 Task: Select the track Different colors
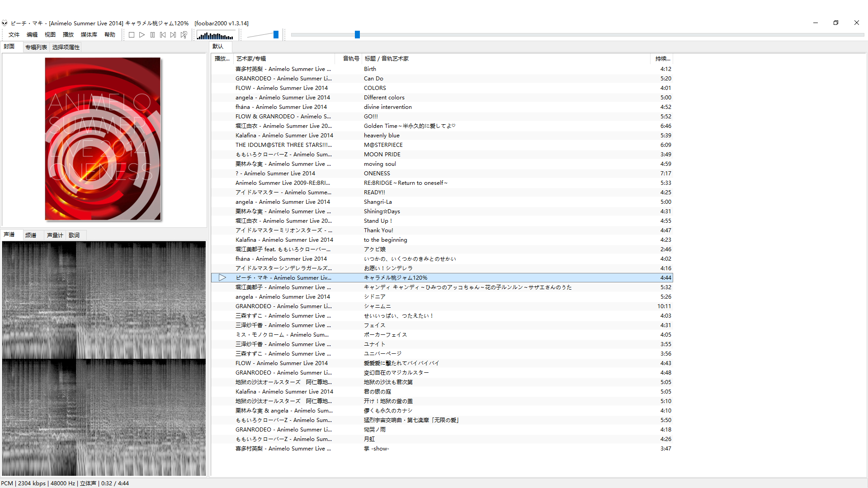pyautogui.click(x=442, y=98)
